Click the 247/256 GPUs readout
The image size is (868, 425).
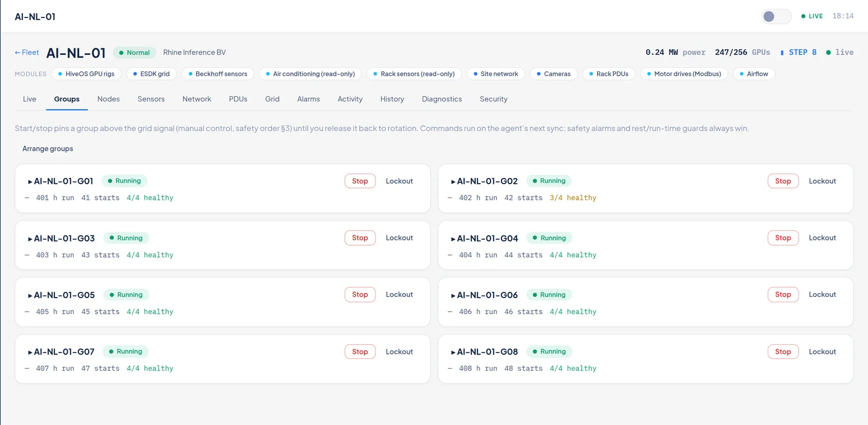coord(742,53)
